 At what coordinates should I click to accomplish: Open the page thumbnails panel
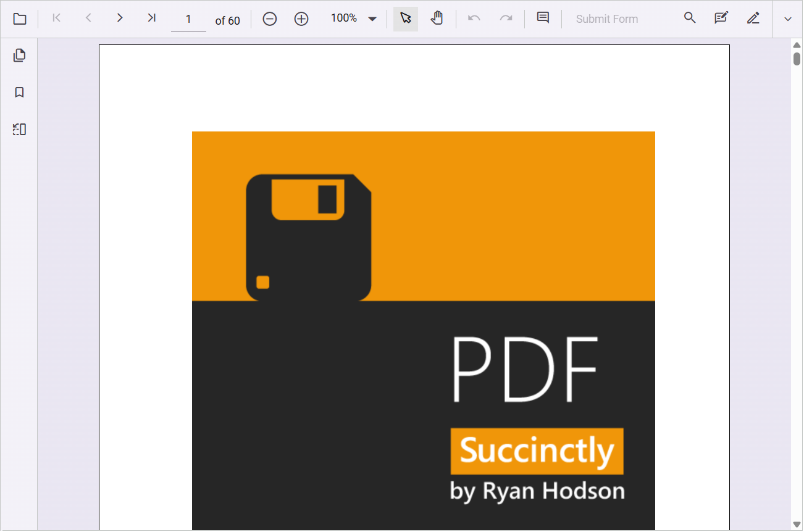19,55
